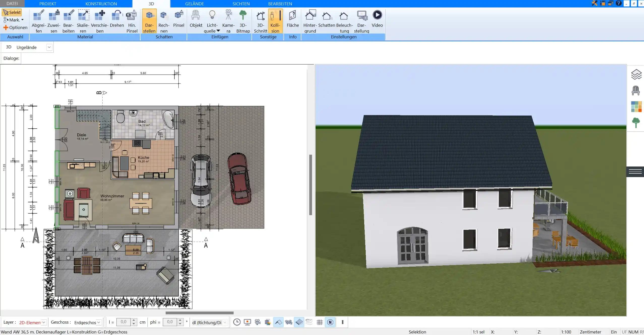Click the Video render icon
This screenshot has width=644, height=335.
tap(377, 15)
